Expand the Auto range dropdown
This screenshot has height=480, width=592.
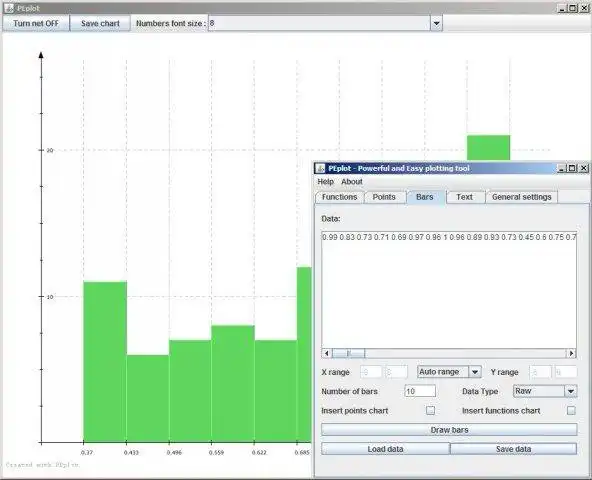tap(475, 372)
